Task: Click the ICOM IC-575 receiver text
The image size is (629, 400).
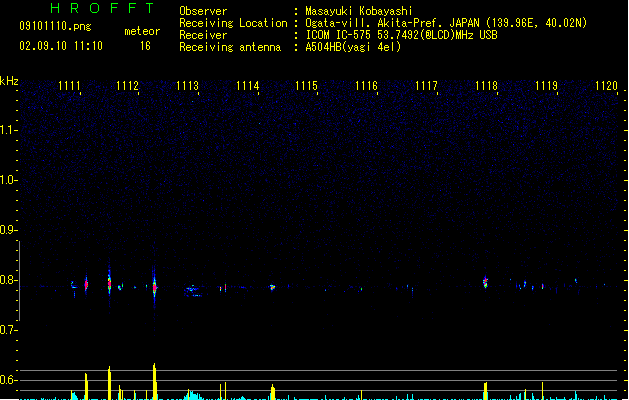Action: [402, 35]
